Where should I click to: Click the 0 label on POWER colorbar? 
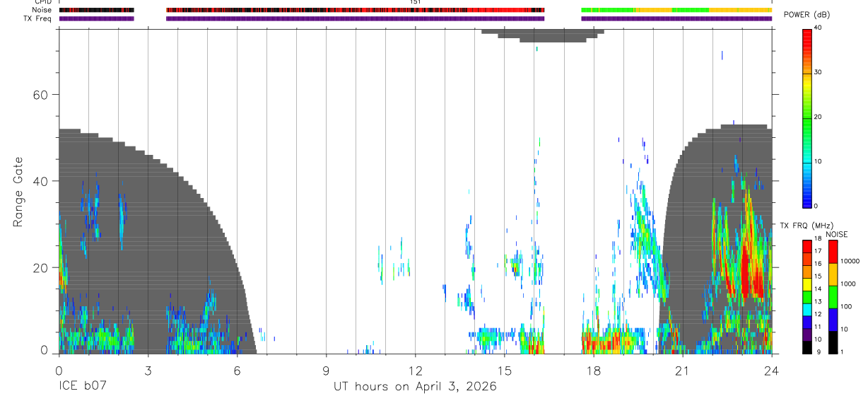(816, 206)
